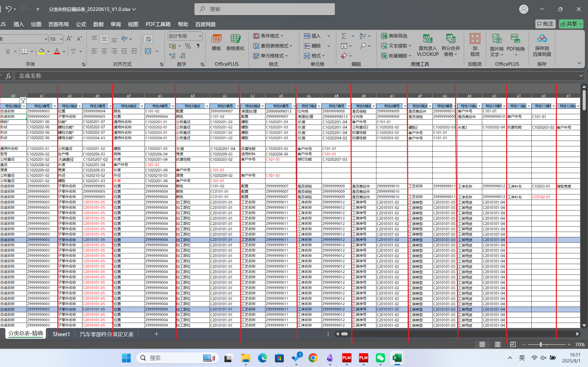Viewport: 588px width, 367px height.
Task: Click the AutoSum sigma icon
Action: pos(344,36)
